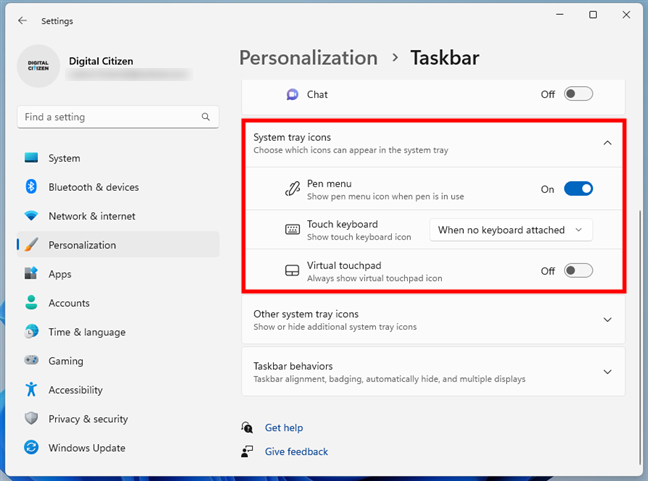Screen dimensions: 648x481
Task: Click the Apps icon in sidebar
Action: (x=31, y=274)
